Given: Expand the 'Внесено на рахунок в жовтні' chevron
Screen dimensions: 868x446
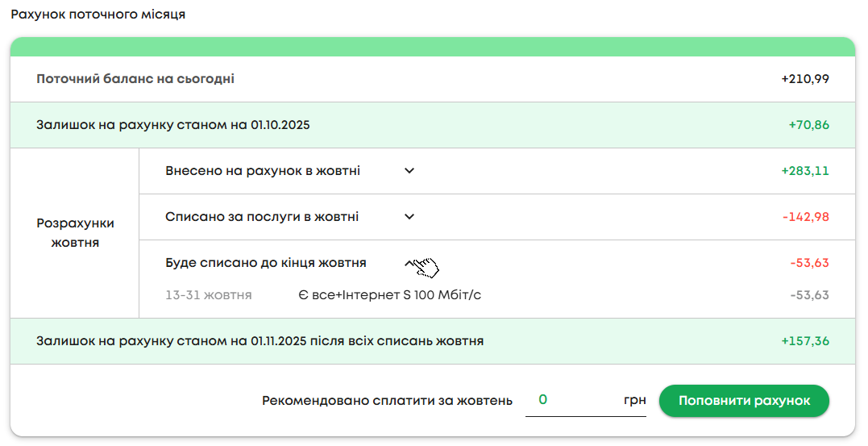Looking at the screenshot, I should coord(409,171).
